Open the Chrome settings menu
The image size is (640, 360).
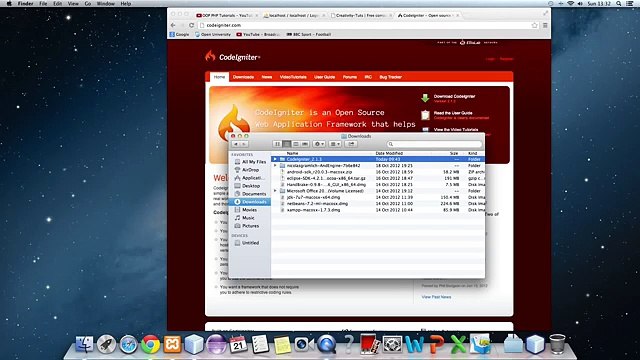(545, 25)
